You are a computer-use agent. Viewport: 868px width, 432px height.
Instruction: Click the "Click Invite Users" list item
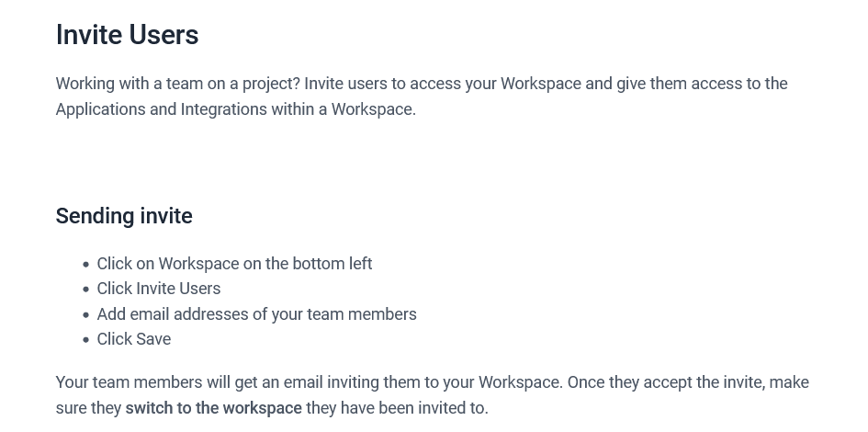[x=159, y=289]
